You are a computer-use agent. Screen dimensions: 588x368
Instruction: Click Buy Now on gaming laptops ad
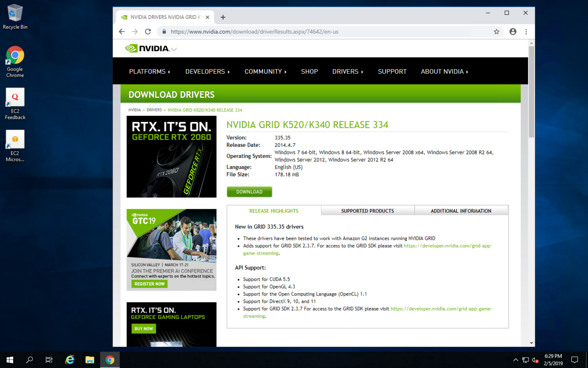point(144,329)
